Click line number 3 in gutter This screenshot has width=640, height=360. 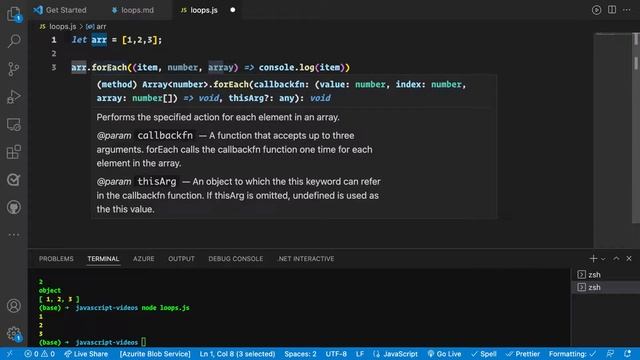[x=54, y=67]
